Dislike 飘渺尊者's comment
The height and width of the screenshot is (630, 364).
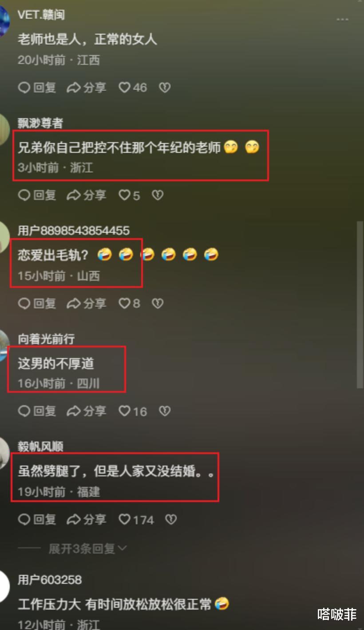click(x=158, y=195)
